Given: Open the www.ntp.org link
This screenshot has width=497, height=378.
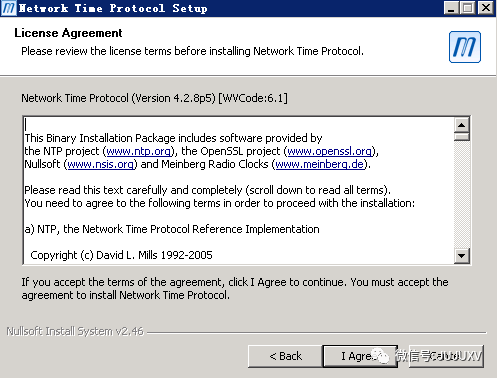Looking at the screenshot, I should 138,151.
